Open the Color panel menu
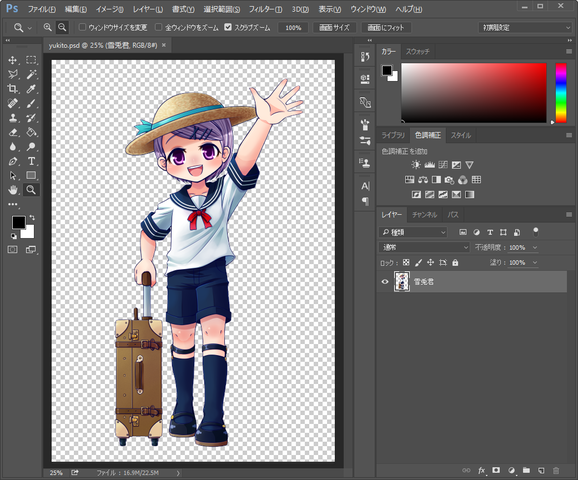Image resolution: width=578 pixels, height=480 pixels. pyautogui.click(x=569, y=51)
